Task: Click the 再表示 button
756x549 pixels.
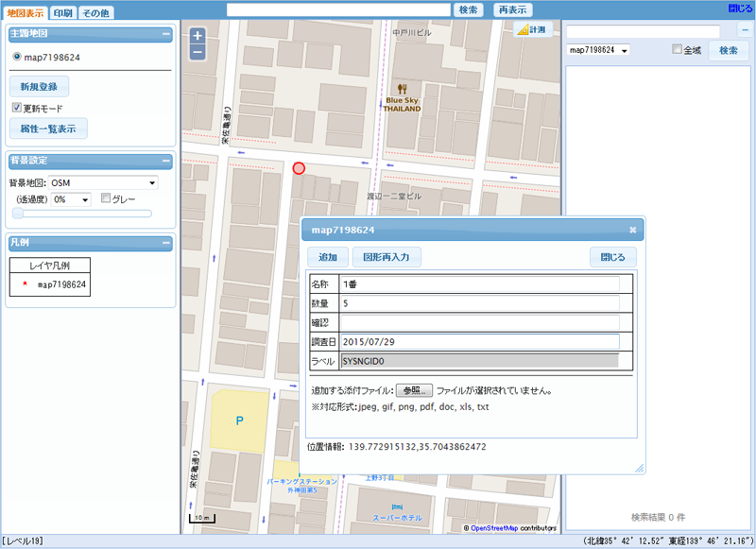Action: point(512,10)
